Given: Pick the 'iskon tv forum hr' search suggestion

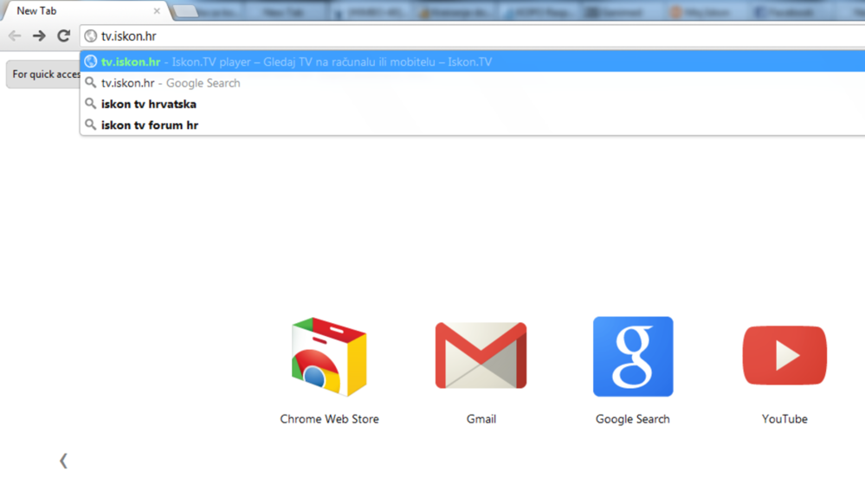Looking at the screenshot, I should click(x=473, y=125).
